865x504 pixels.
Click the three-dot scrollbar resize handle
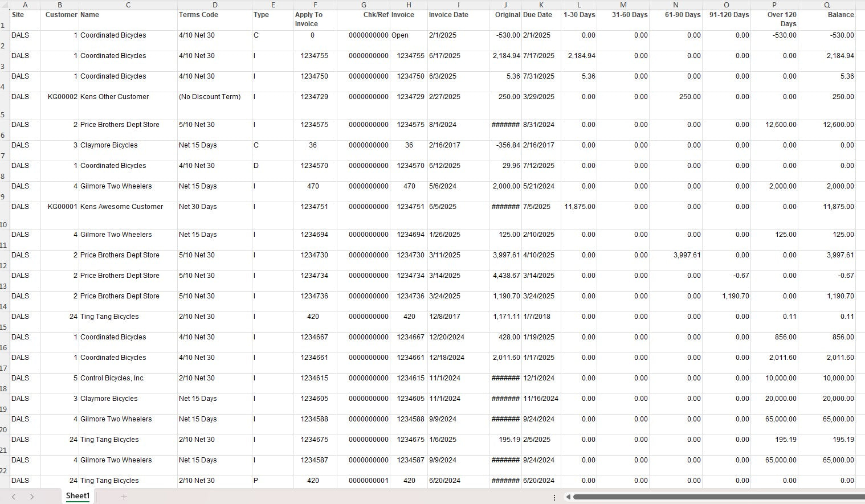pos(554,497)
